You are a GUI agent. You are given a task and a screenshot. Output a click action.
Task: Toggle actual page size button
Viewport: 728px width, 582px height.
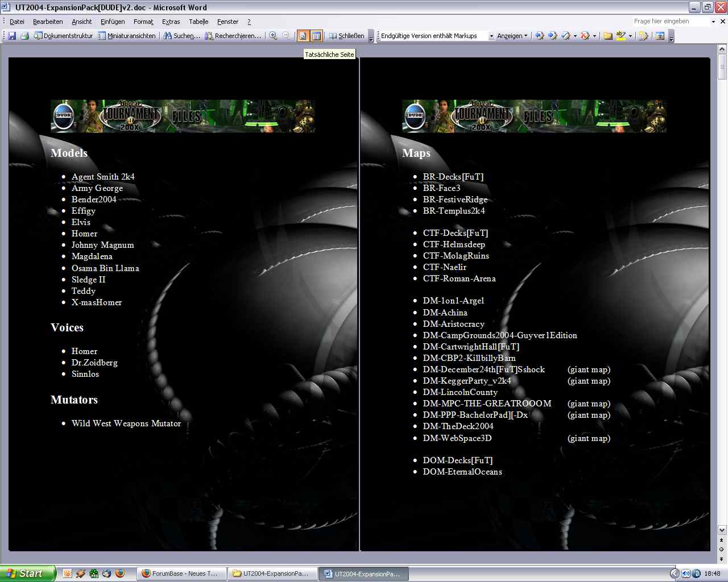(303, 36)
